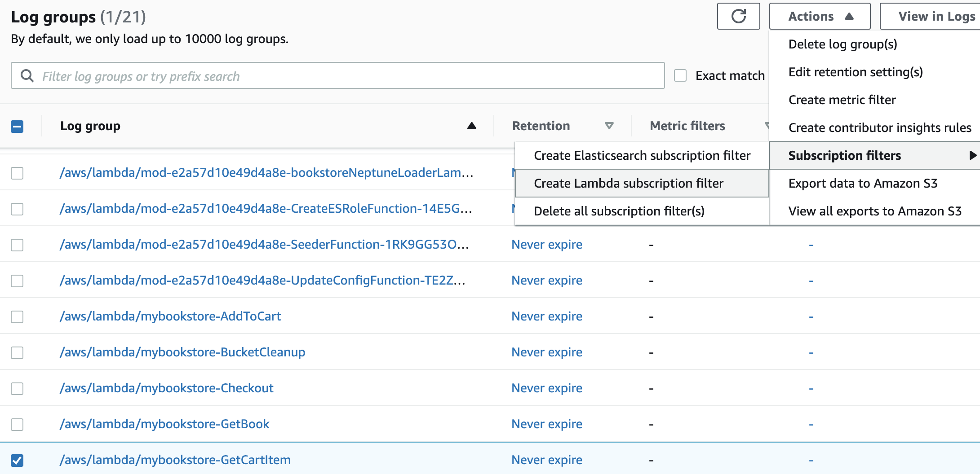Screen dimensions: 980x474
Task: Select UpdateConfigFunction log group checkbox
Action: (17, 281)
